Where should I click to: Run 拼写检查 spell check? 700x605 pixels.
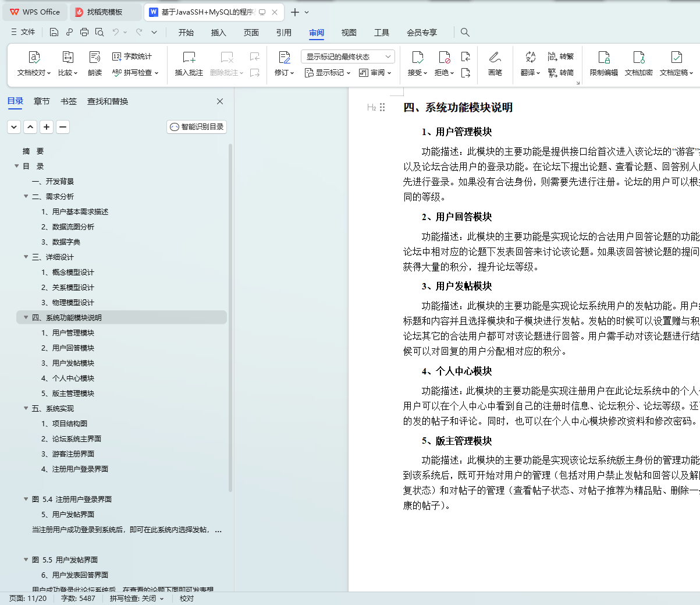point(135,73)
